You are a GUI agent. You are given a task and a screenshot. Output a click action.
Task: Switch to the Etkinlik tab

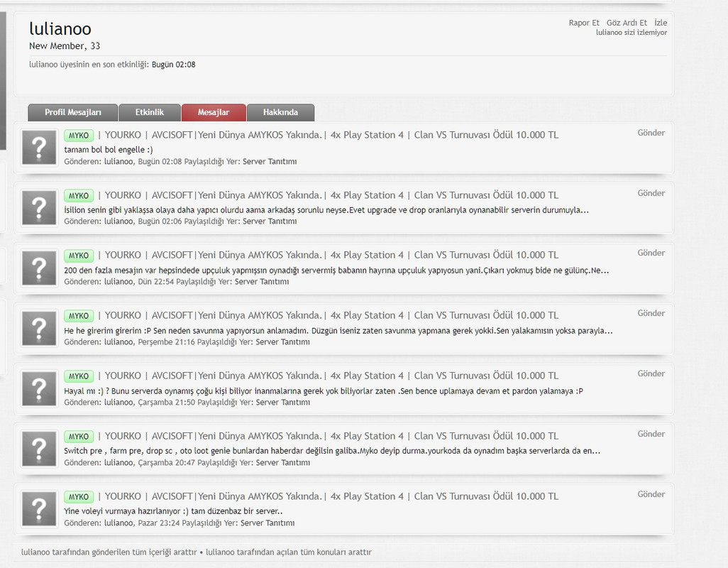pos(150,112)
